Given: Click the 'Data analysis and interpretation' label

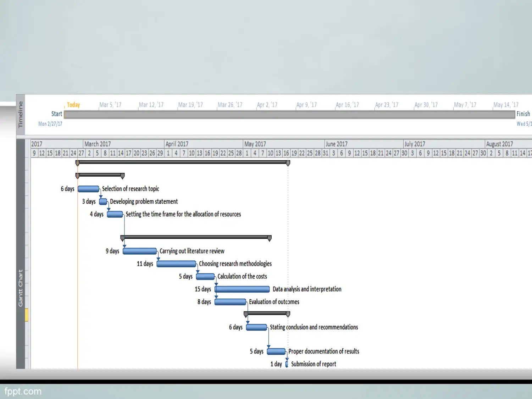Looking at the screenshot, I should pyautogui.click(x=307, y=289).
